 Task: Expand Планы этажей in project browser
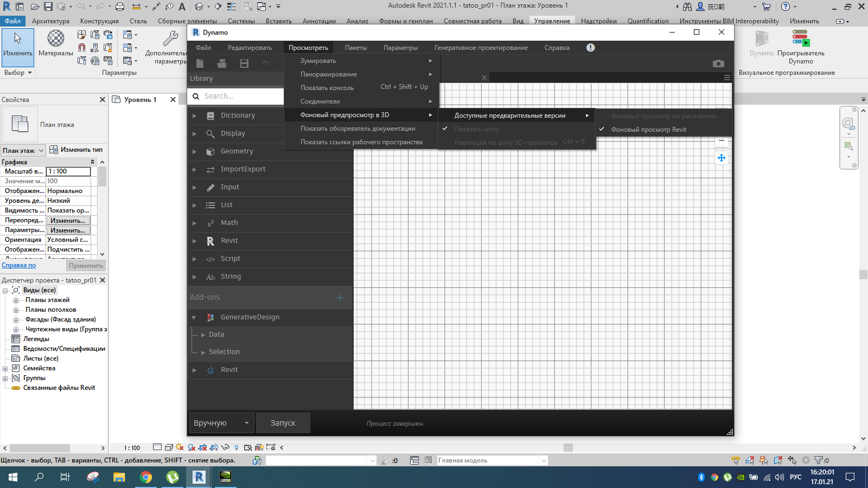click(16, 300)
